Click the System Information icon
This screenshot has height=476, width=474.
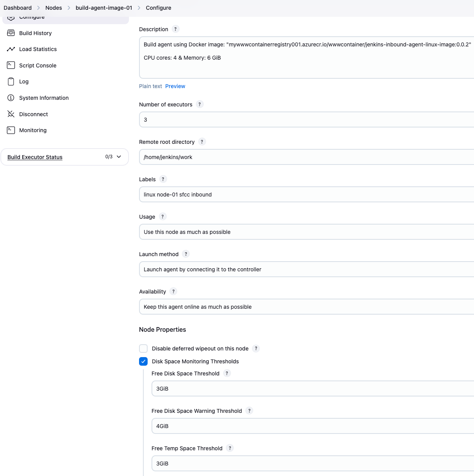[11, 98]
